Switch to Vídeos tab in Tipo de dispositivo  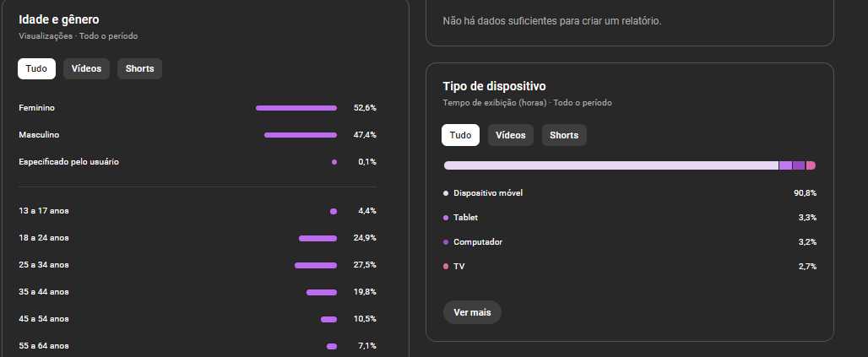(510, 135)
